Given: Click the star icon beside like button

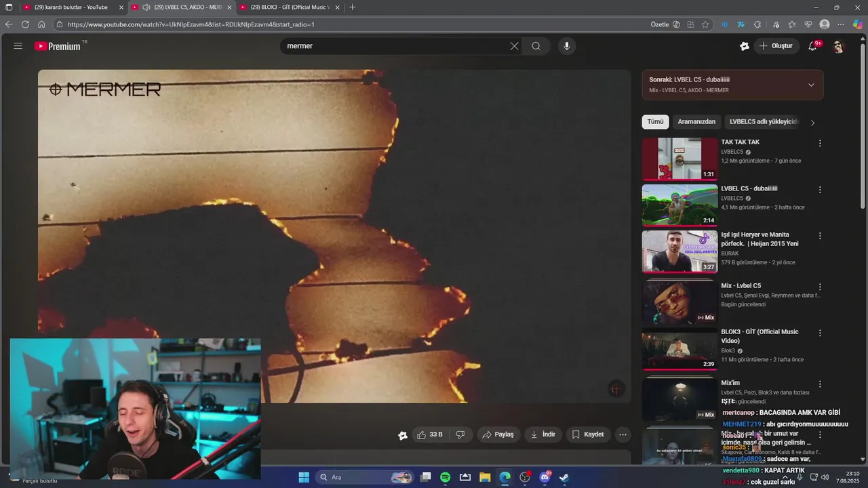Looking at the screenshot, I should click(x=403, y=435).
